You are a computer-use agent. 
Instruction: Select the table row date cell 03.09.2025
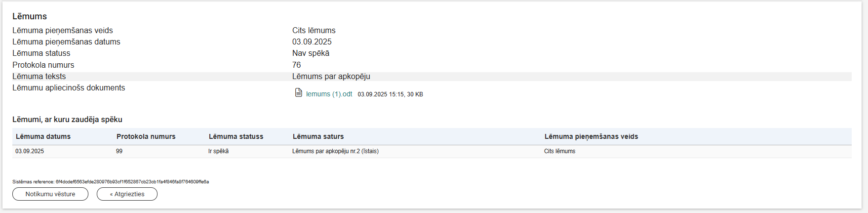click(x=30, y=151)
